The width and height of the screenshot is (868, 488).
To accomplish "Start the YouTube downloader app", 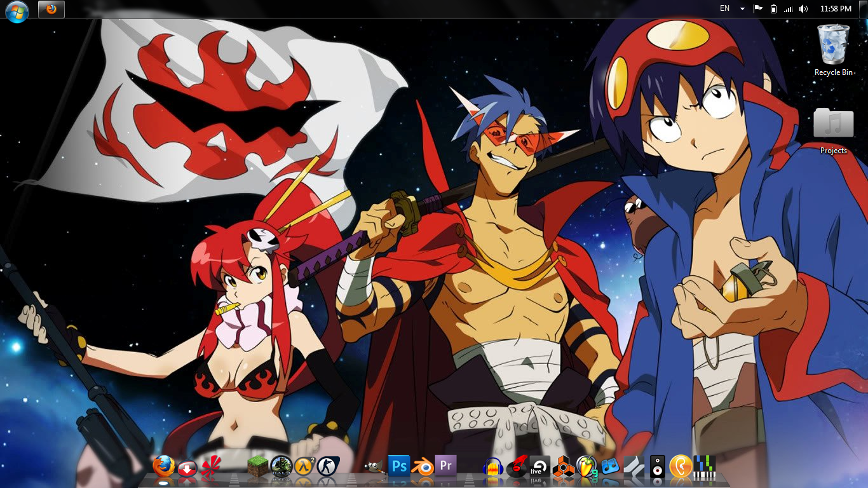I will pyautogui.click(x=187, y=467).
